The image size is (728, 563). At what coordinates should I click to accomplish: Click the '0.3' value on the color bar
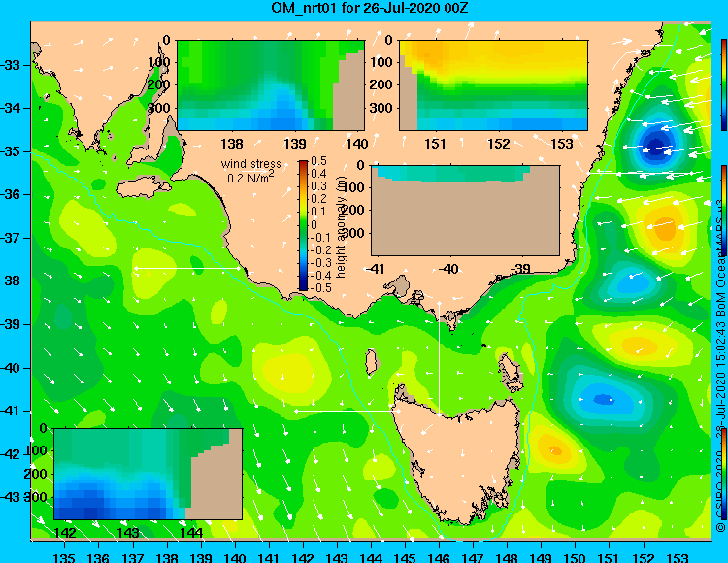[318, 186]
